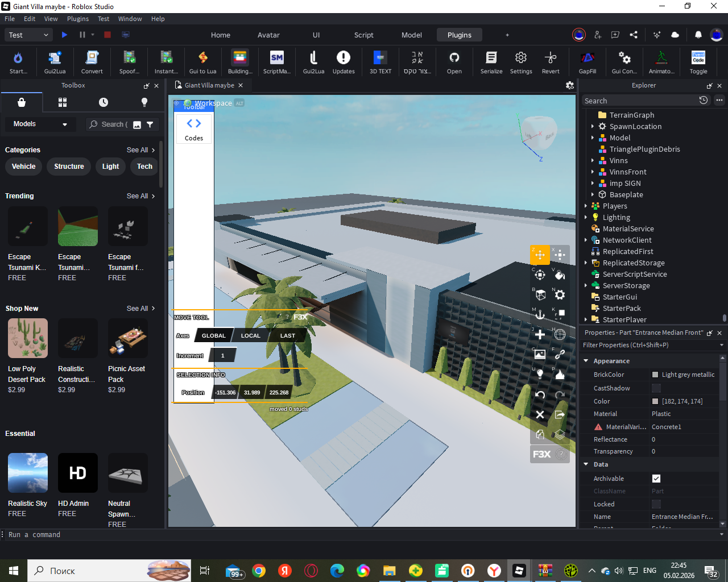Viewport: 728px width, 582px height.
Task: Select the F3X Move tool
Action: coord(540,255)
